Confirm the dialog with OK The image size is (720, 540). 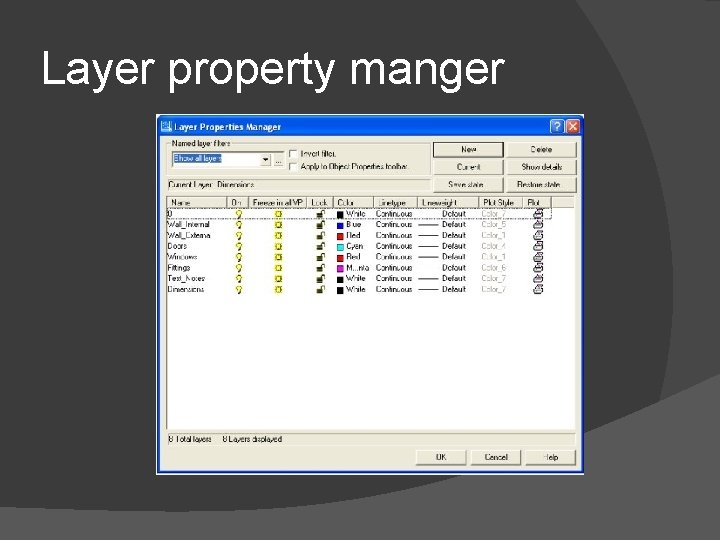pyautogui.click(x=441, y=457)
